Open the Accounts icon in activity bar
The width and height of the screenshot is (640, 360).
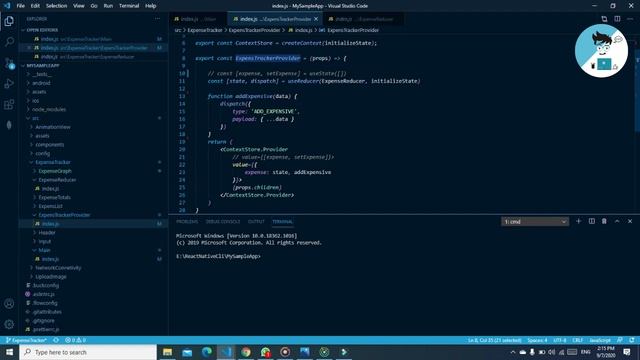[9, 304]
